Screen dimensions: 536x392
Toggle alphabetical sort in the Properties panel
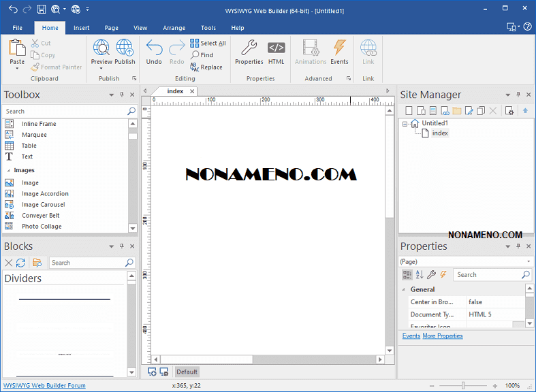pyautogui.click(x=419, y=275)
